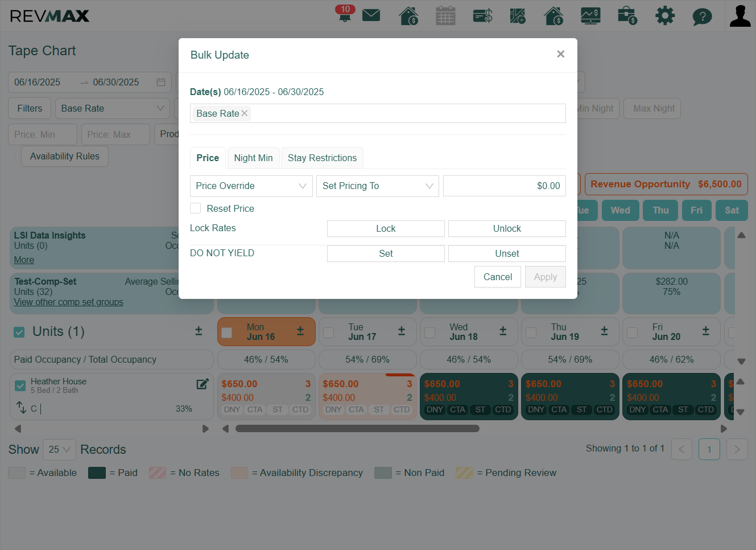Click the plus-minus icon on Mon Jun 16
The width and height of the screenshot is (756, 550).
tap(300, 331)
